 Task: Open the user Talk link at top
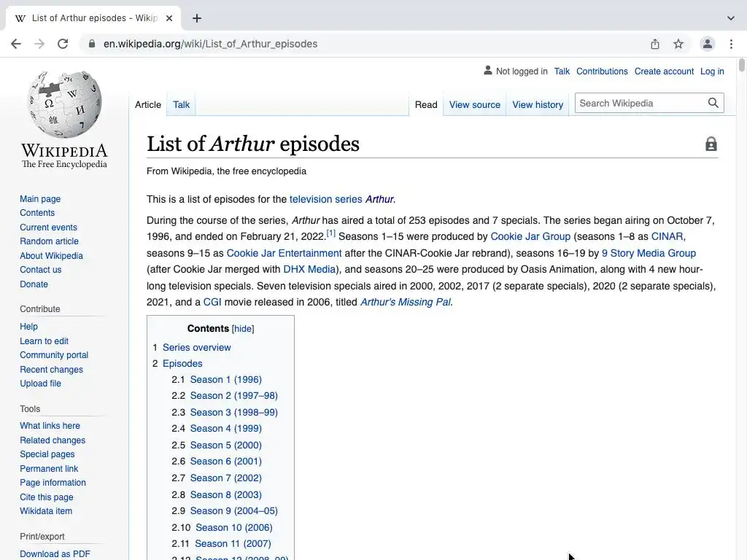[x=562, y=71]
